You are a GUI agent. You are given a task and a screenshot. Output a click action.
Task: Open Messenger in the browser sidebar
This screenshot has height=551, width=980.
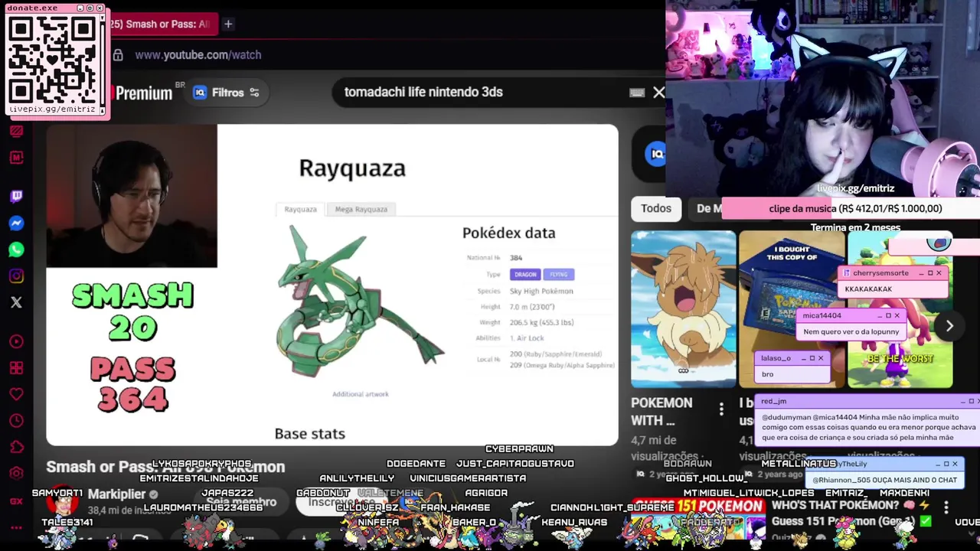tap(16, 223)
